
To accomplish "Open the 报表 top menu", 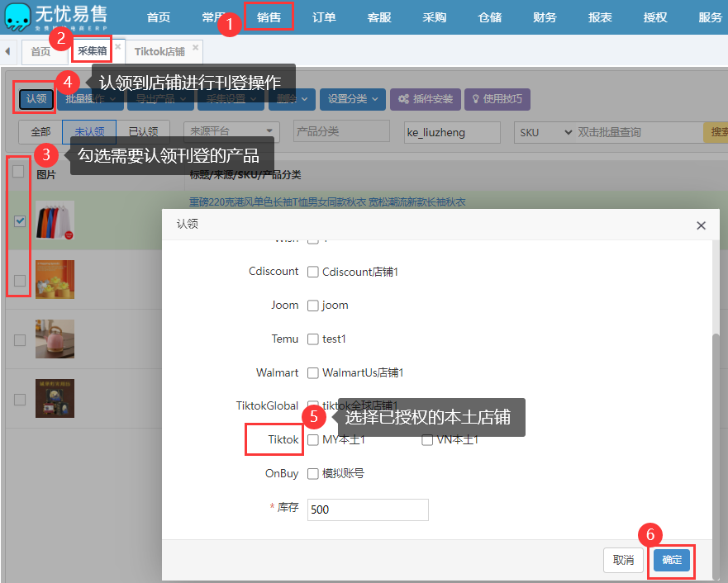I will (600, 17).
